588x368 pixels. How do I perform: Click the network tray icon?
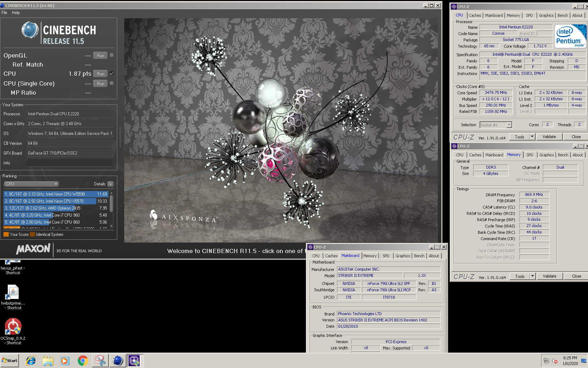point(546,361)
